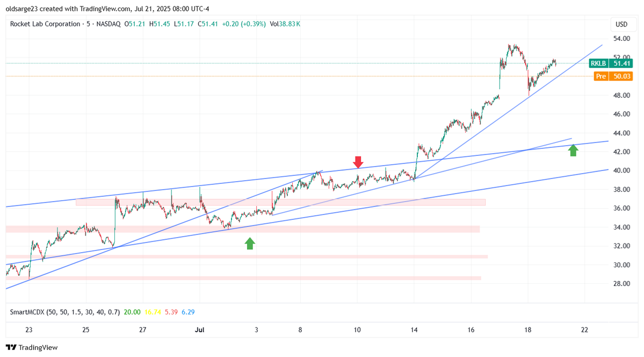644x357 pixels.
Task: Click the 46.00 price axis label
Action: pos(621,114)
